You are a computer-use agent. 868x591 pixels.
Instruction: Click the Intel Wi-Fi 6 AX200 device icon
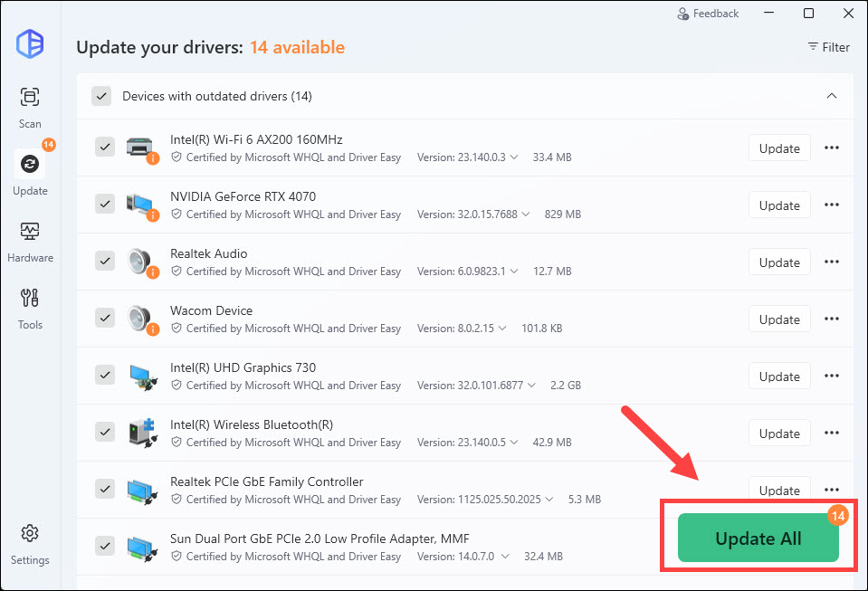tap(140, 148)
